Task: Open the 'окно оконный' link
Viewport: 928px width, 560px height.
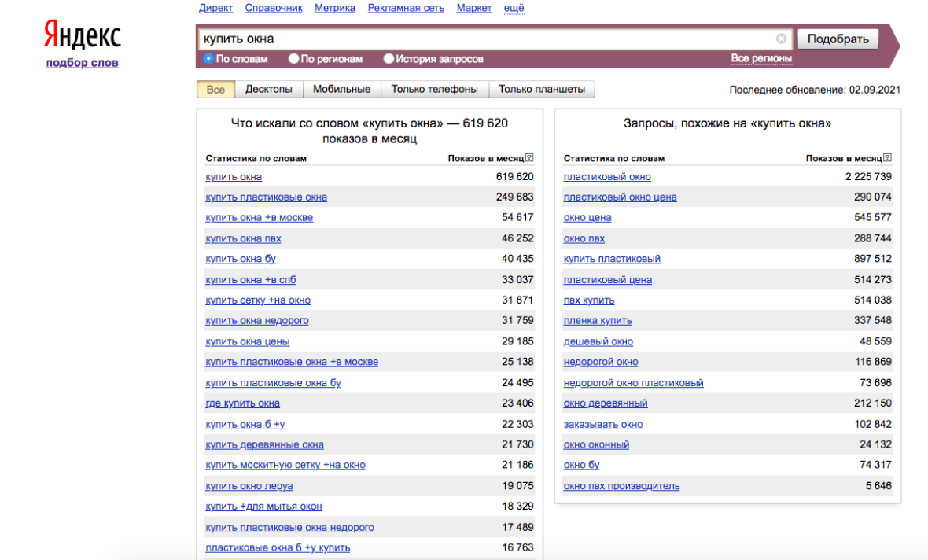Action: (x=597, y=444)
